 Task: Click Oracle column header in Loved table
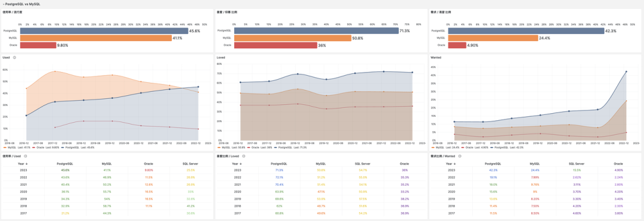(405, 164)
